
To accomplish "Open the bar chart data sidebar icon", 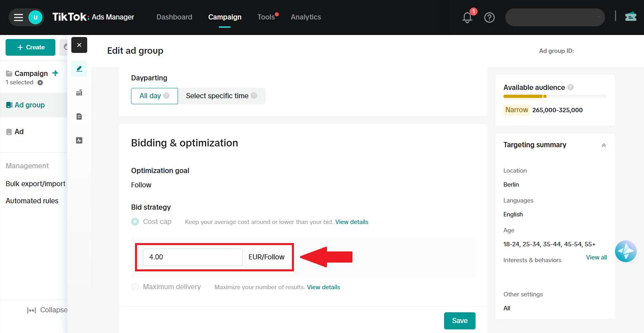I will pyautogui.click(x=79, y=93).
